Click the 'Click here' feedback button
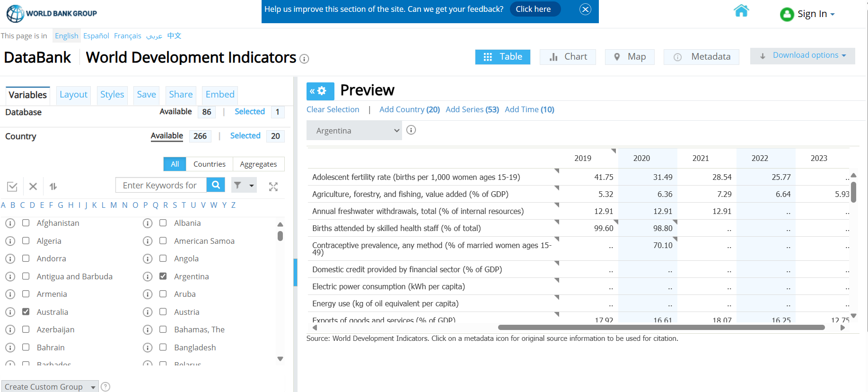Image resolution: width=868 pixels, height=392 pixels. 535,9
